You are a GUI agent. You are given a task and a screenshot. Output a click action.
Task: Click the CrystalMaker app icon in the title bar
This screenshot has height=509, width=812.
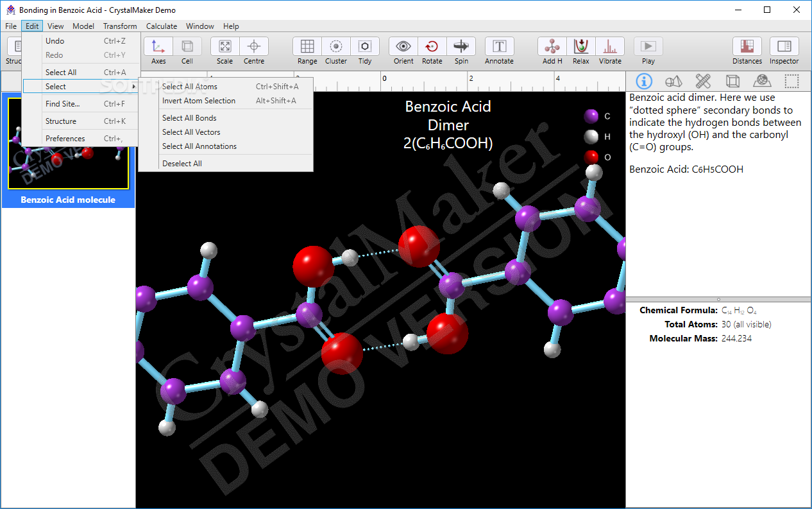(x=10, y=10)
